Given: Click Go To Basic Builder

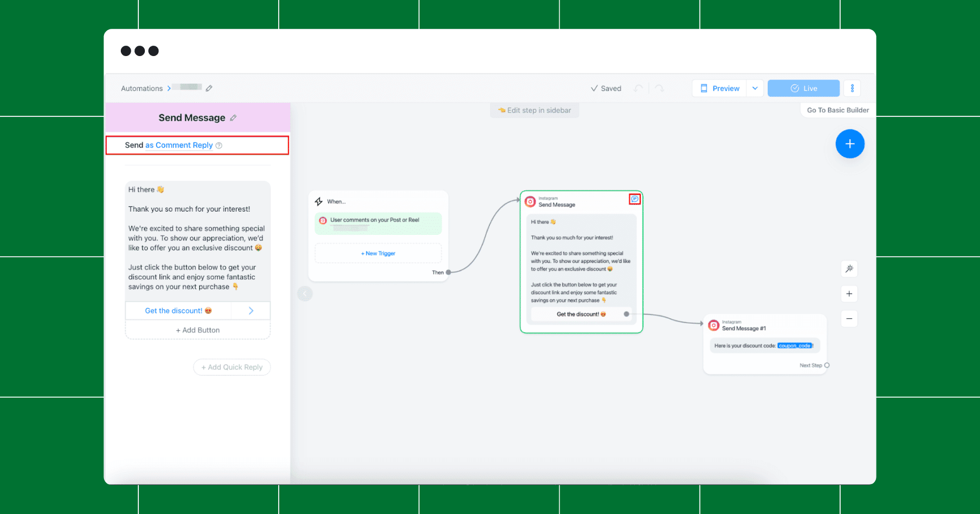Looking at the screenshot, I should pyautogui.click(x=838, y=110).
